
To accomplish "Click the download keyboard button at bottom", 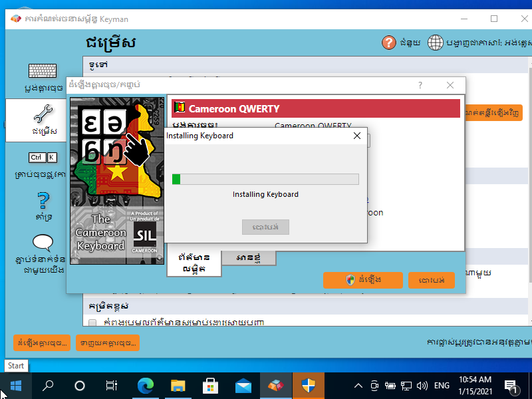I will (x=108, y=343).
